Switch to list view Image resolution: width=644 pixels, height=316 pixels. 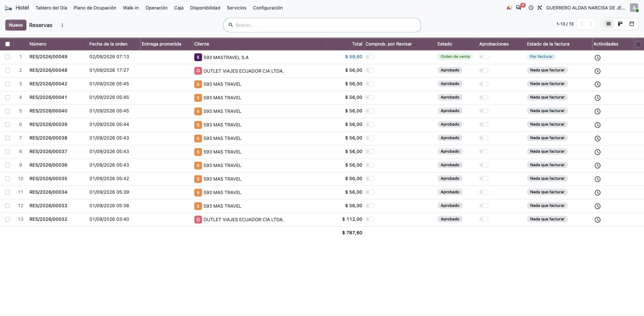coord(609,24)
